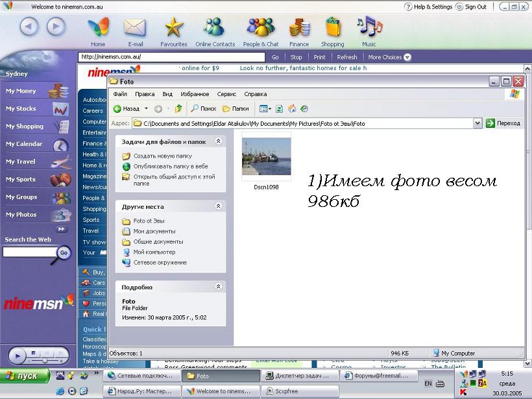The height and width of the screenshot is (399, 532).
Task: Click the Назад (Back) button in Foto window
Action: pyautogui.click(x=127, y=108)
